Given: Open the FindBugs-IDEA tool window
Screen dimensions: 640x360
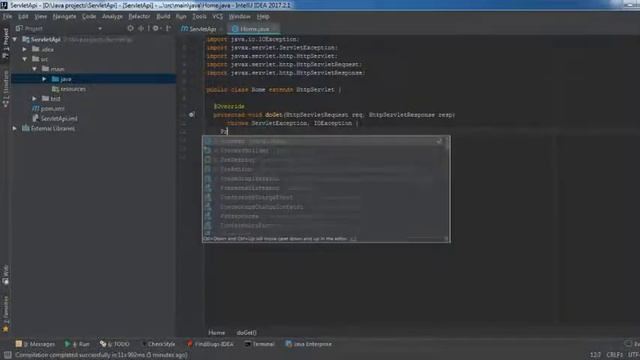Looking at the screenshot, I should tap(210, 344).
